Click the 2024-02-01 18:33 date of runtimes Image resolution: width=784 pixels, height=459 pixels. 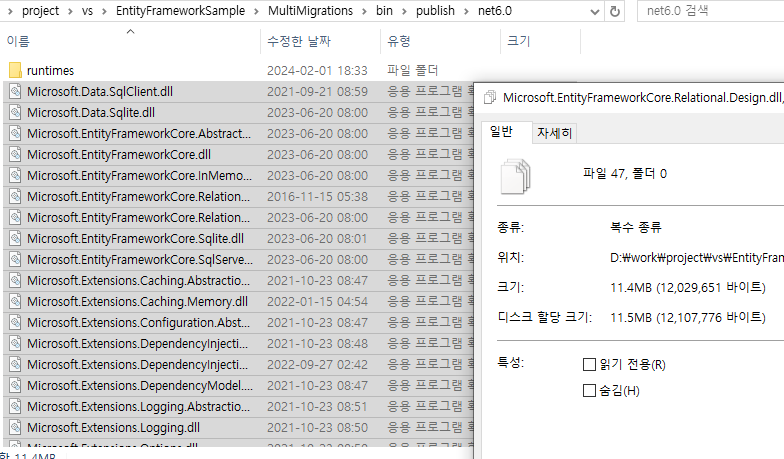point(317,70)
